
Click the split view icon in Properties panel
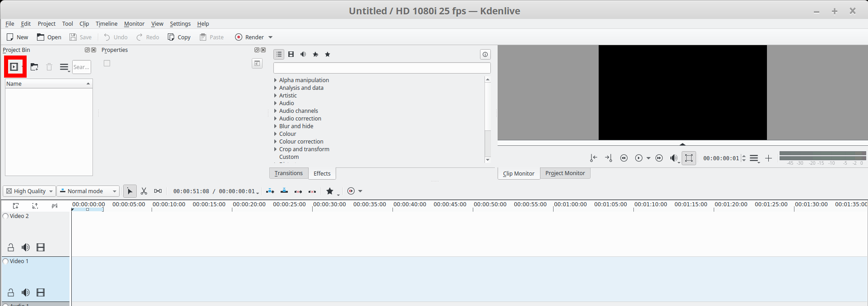tap(257, 64)
